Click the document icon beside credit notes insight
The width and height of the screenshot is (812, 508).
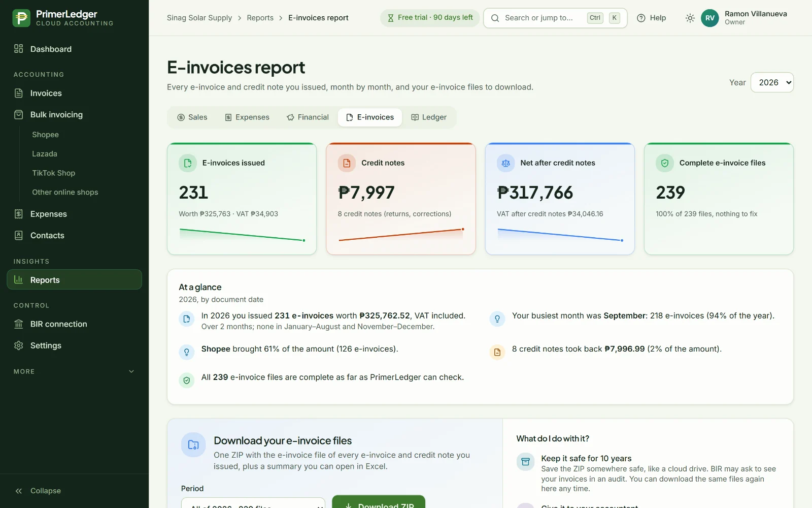tap(497, 352)
